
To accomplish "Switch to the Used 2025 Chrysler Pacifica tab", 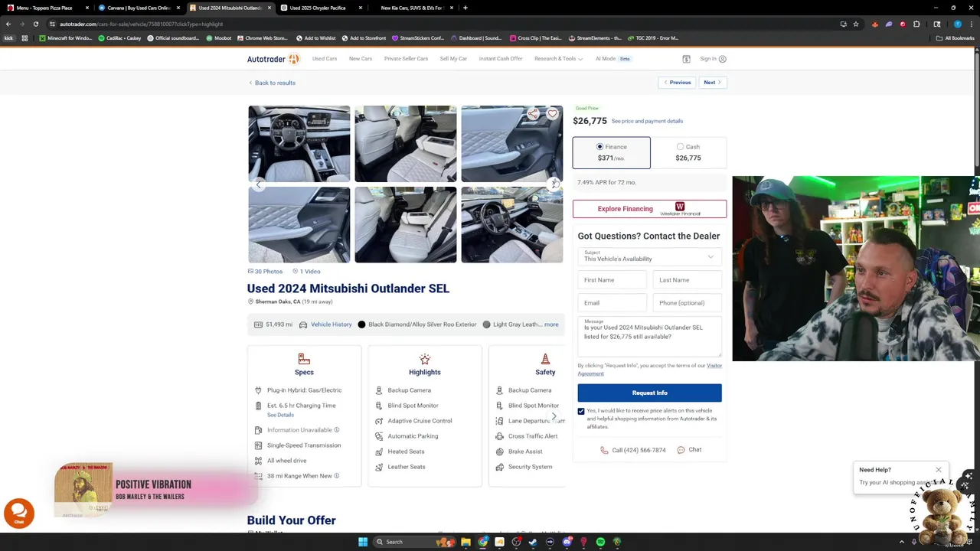I will [x=322, y=8].
